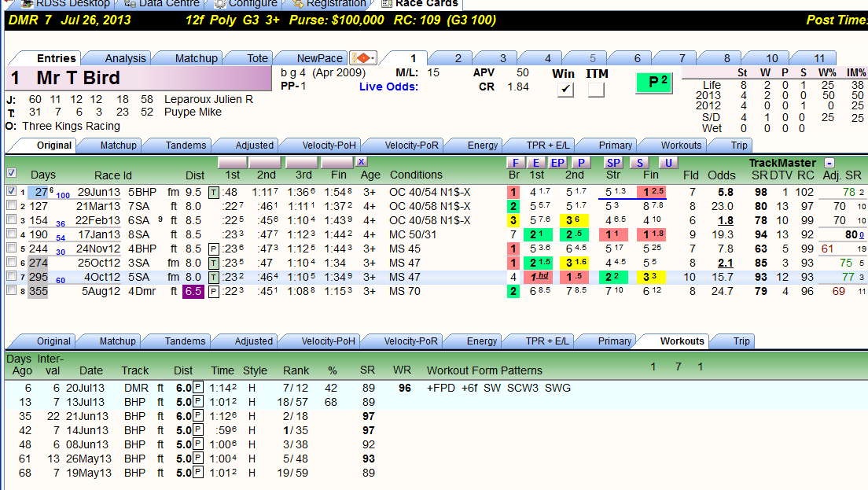This screenshot has height=490, width=868.
Task: Open the NewPace tab
Action: coord(319,58)
